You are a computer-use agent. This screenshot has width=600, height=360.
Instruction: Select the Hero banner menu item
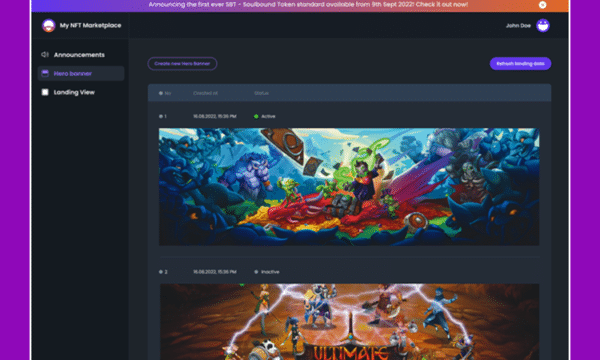click(x=81, y=73)
